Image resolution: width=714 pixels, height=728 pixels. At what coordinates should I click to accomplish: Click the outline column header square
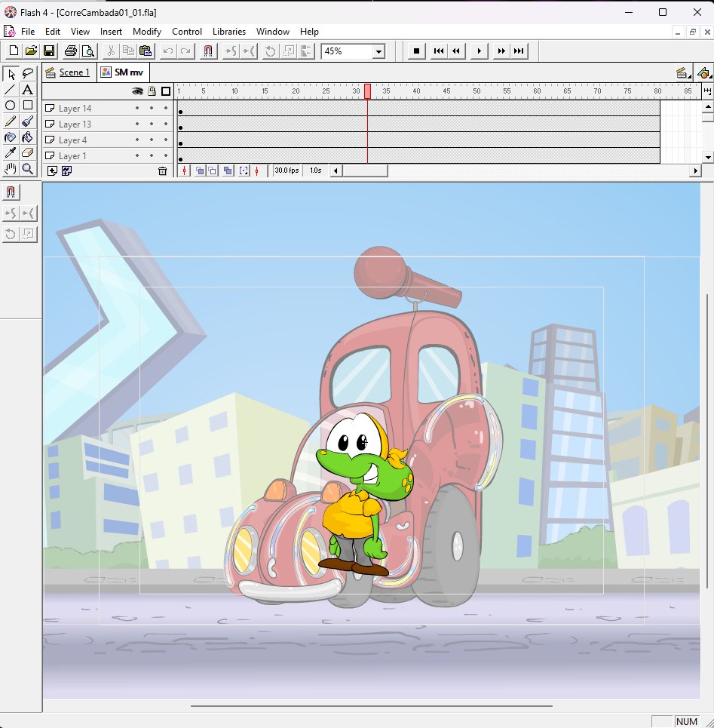tap(166, 91)
